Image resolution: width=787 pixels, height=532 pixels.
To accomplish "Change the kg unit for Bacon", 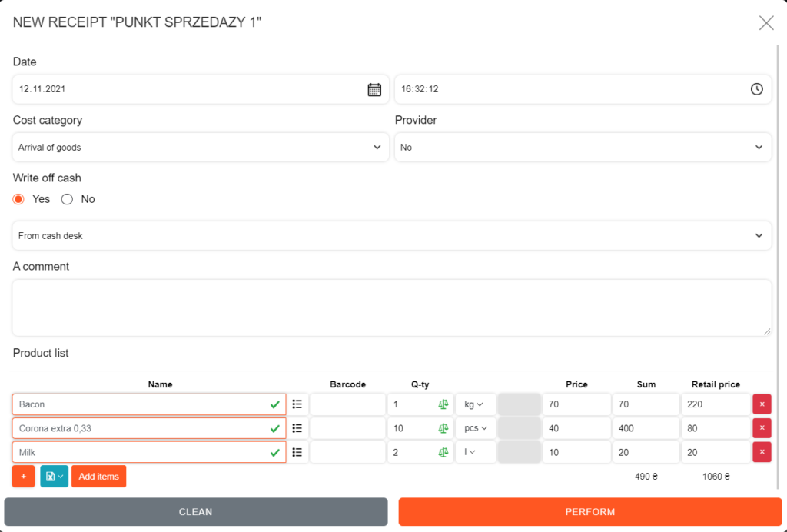I will tap(475, 404).
